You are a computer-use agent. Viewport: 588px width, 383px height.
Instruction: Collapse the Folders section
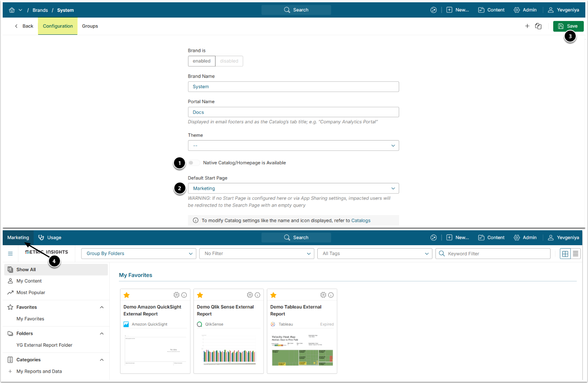pyautogui.click(x=102, y=334)
